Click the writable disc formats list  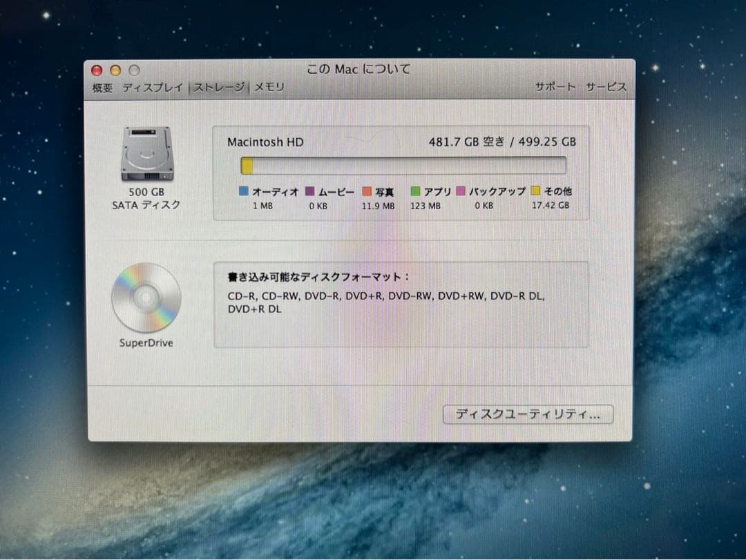pos(385,302)
